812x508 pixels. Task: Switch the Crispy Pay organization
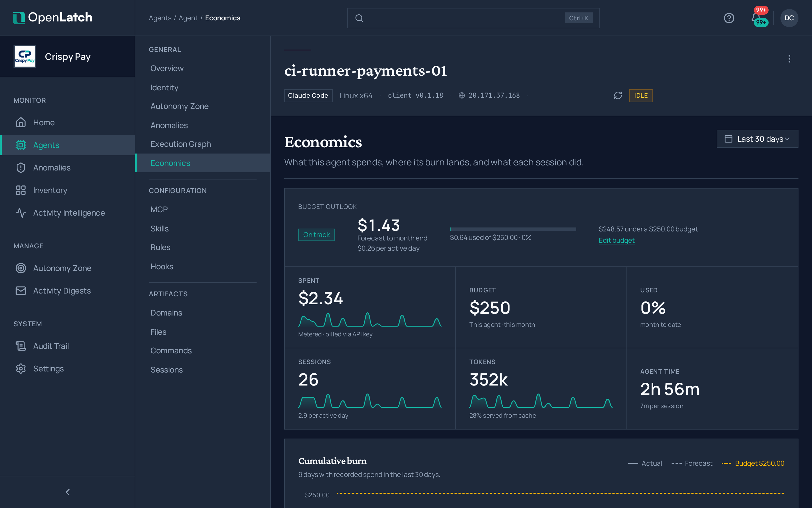point(67,56)
